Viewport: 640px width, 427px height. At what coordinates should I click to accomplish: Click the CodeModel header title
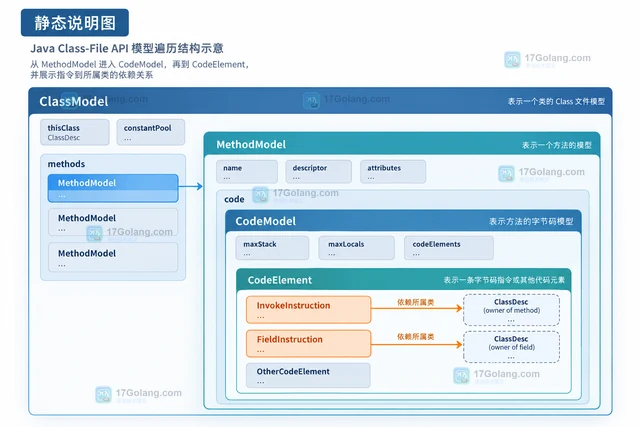266,221
